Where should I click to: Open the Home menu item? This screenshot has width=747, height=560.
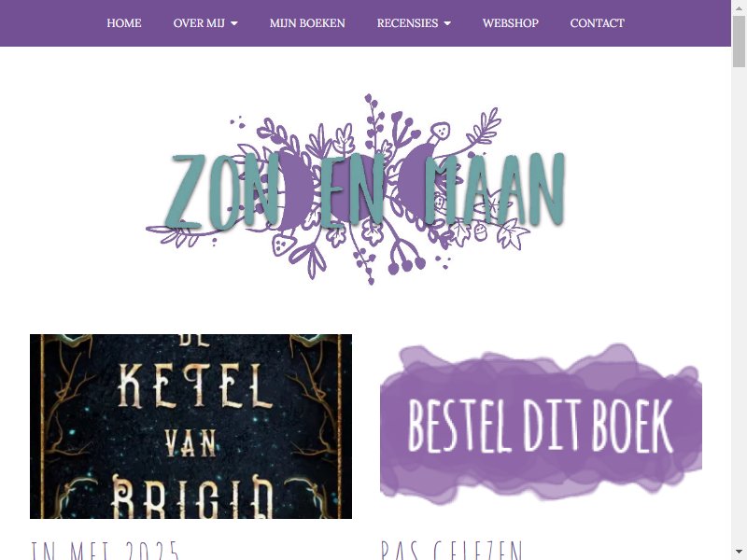(x=124, y=22)
